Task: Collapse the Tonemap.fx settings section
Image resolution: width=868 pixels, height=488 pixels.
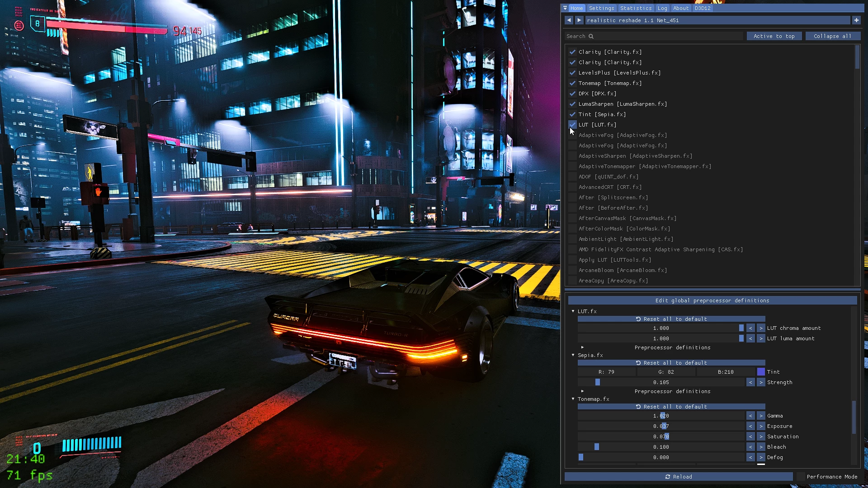Action: tap(573, 399)
